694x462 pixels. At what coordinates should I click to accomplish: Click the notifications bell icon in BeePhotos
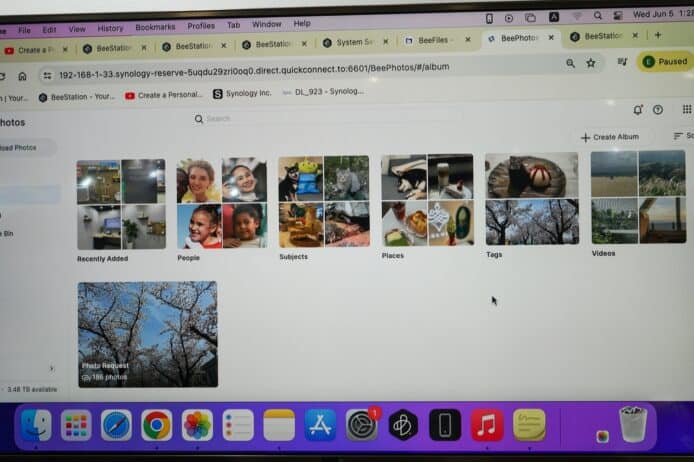(x=638, y=110)
